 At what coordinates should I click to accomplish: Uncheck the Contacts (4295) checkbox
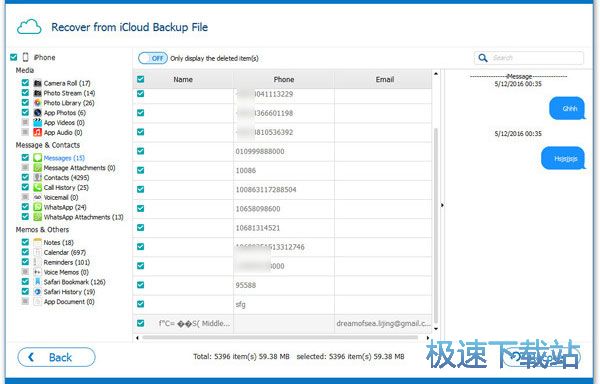tap(25, 177)
